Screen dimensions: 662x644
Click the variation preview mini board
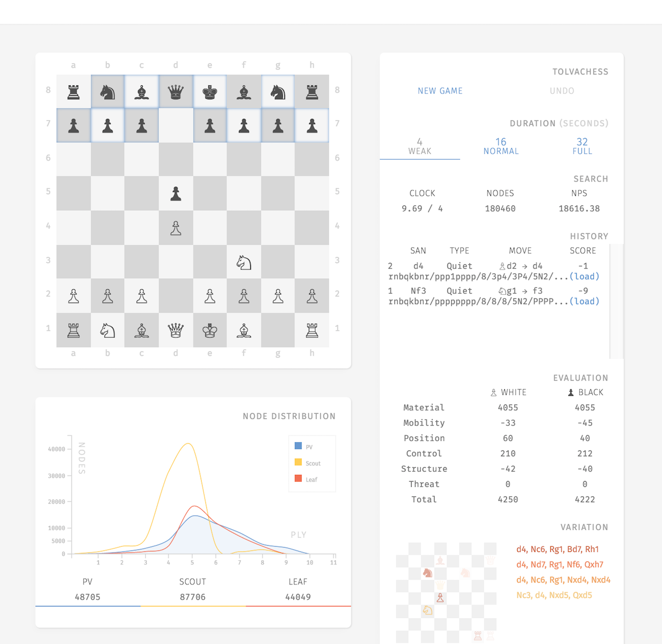pos(446,593)
